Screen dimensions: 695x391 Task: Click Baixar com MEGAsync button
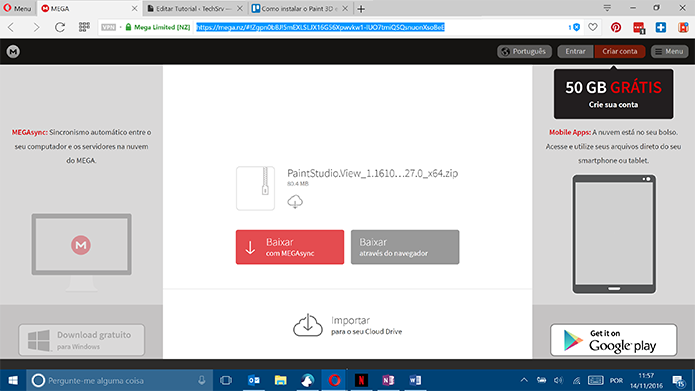290,247
